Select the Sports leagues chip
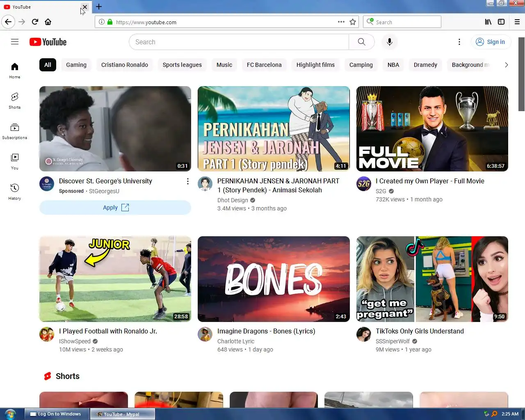 coord(182,65)
